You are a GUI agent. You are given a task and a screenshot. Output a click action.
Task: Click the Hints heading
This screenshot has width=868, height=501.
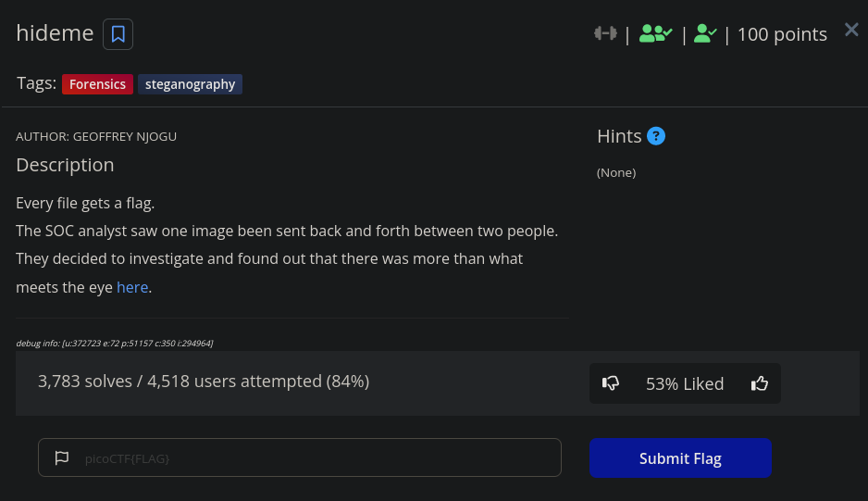tap(619, 136)
